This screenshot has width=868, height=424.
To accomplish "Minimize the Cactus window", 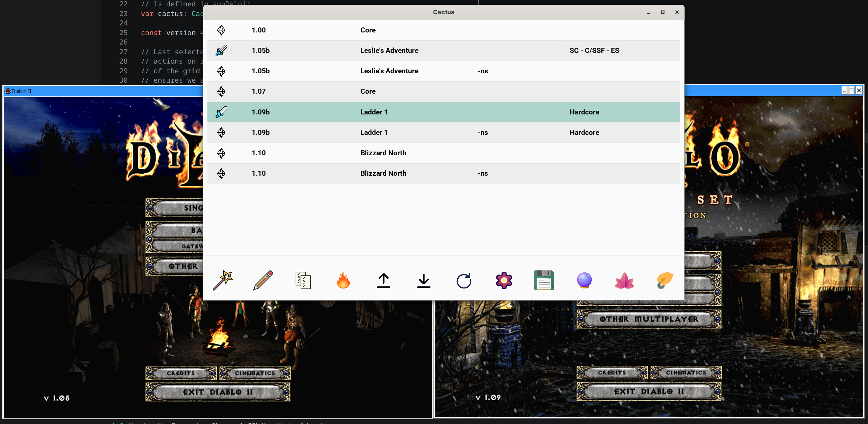I will click(648, 12).
